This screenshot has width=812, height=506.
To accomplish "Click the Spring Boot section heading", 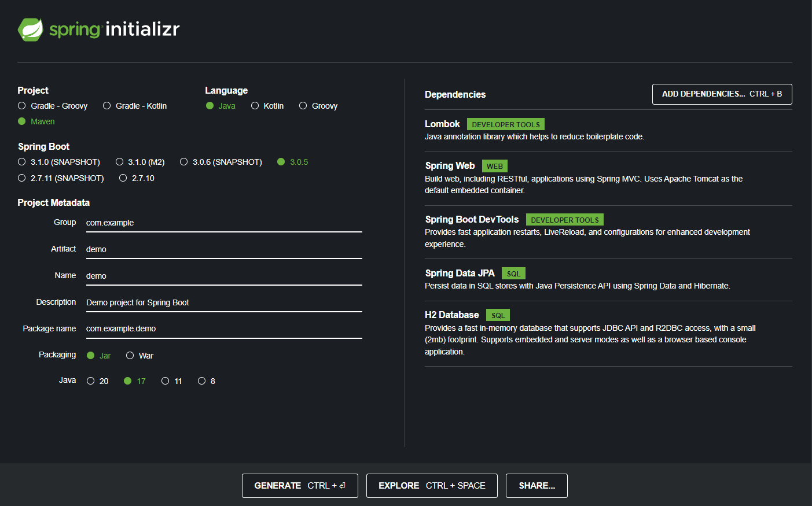I will (43, 146).
